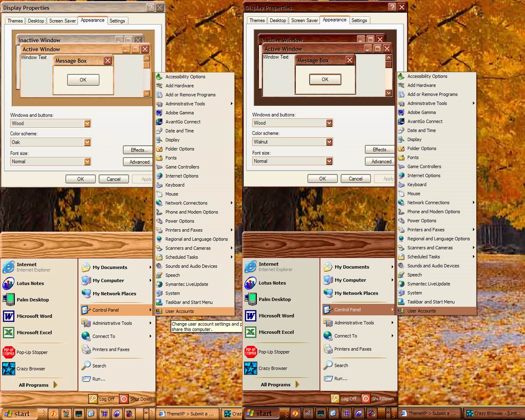Launch Microsoft Word in the Walnut-themed start menu
The height and width of the screenshot is (420, 525).
point(275,315)
